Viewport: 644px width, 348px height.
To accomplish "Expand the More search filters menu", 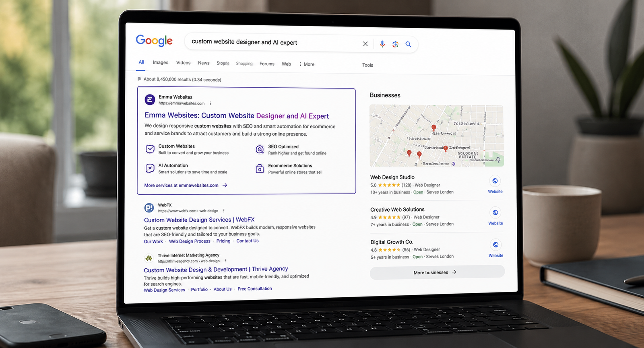I will click(x=307, y=64).
